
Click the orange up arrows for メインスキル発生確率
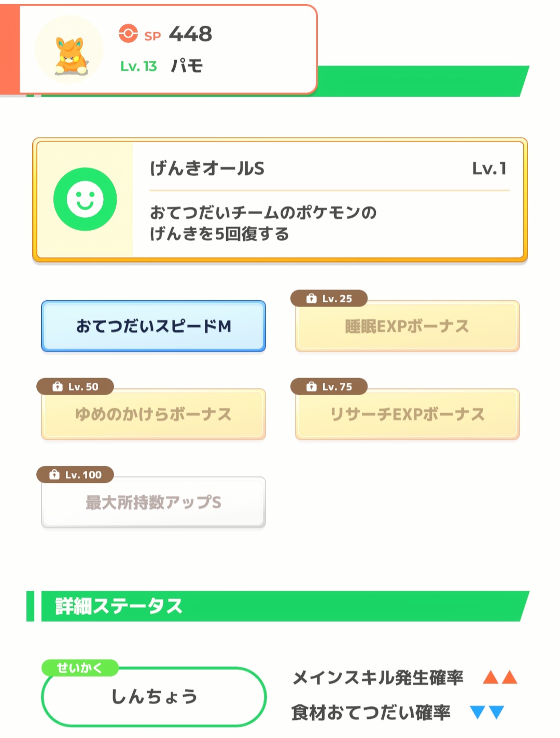pyautogui.click(x=500, y=677)
